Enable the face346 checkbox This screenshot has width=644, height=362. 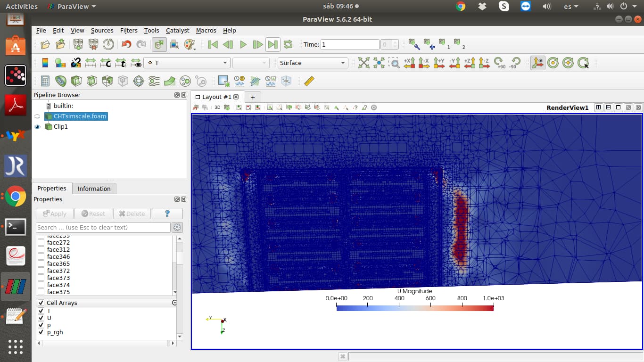[x=41, y=257]
